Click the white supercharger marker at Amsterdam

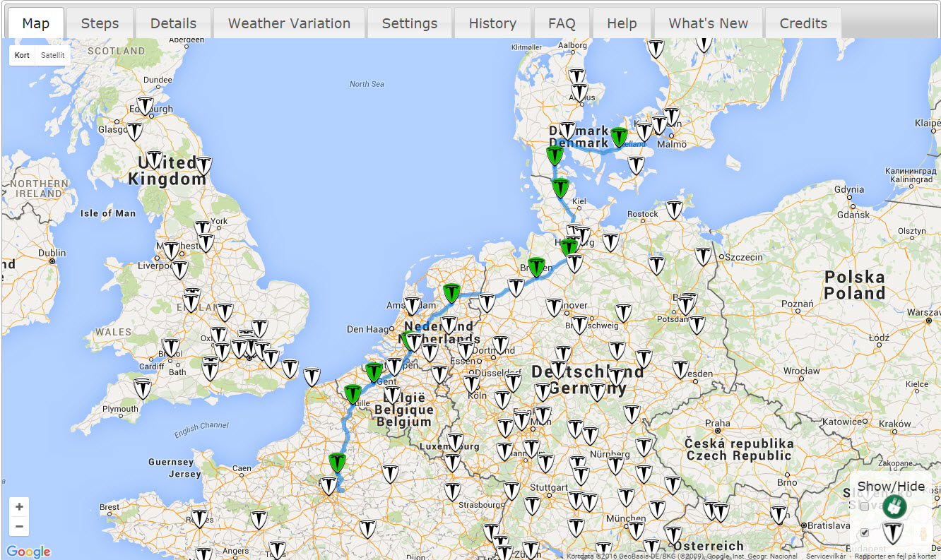tap(413, 306)
